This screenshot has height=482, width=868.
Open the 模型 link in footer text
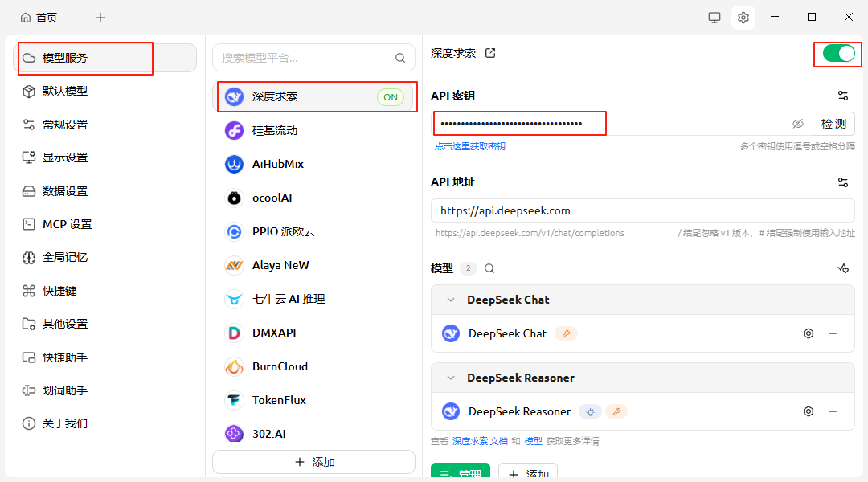click(x=533, y=442)
